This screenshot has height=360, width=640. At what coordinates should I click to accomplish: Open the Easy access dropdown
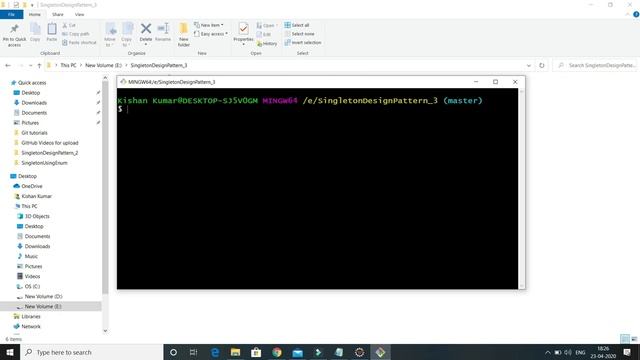[211, 34]
